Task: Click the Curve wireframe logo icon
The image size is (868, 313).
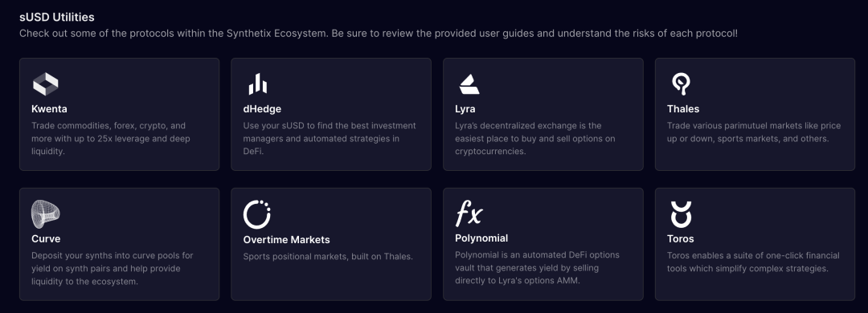Action: (x=45, y=214)
